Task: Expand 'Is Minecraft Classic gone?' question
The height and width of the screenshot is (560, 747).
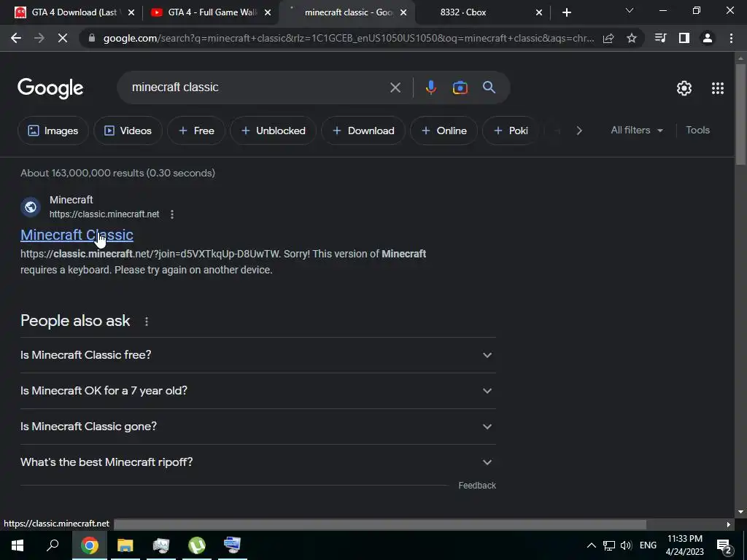Action: 258,427
